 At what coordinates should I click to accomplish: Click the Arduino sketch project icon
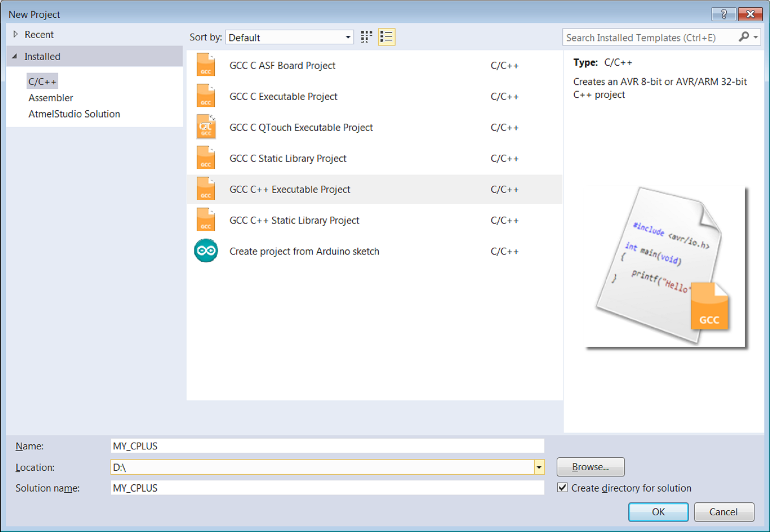206,251
